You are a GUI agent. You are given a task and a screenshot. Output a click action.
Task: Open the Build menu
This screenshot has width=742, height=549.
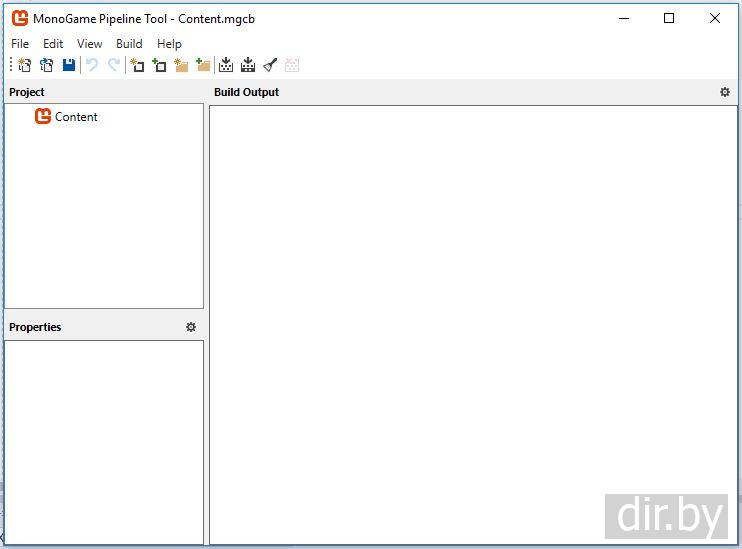[129, 44]
